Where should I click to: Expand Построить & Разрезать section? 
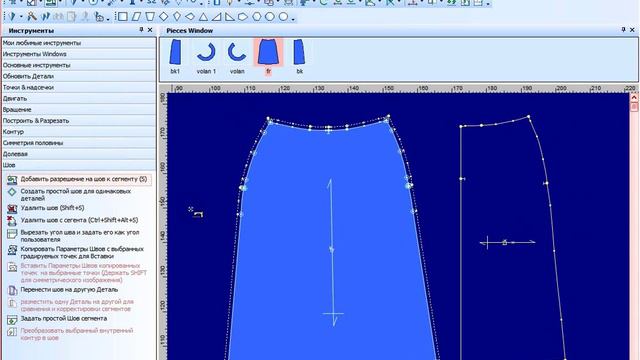coord(79,121)
